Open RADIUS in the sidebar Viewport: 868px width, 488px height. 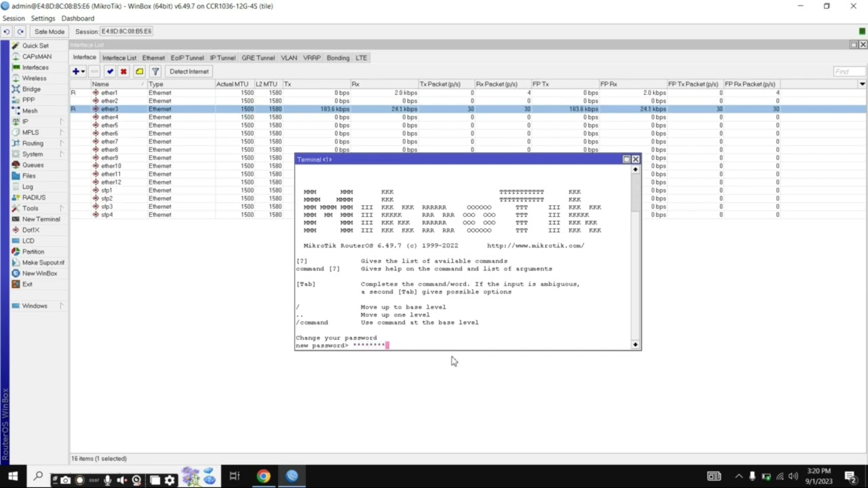pos(33,198)
